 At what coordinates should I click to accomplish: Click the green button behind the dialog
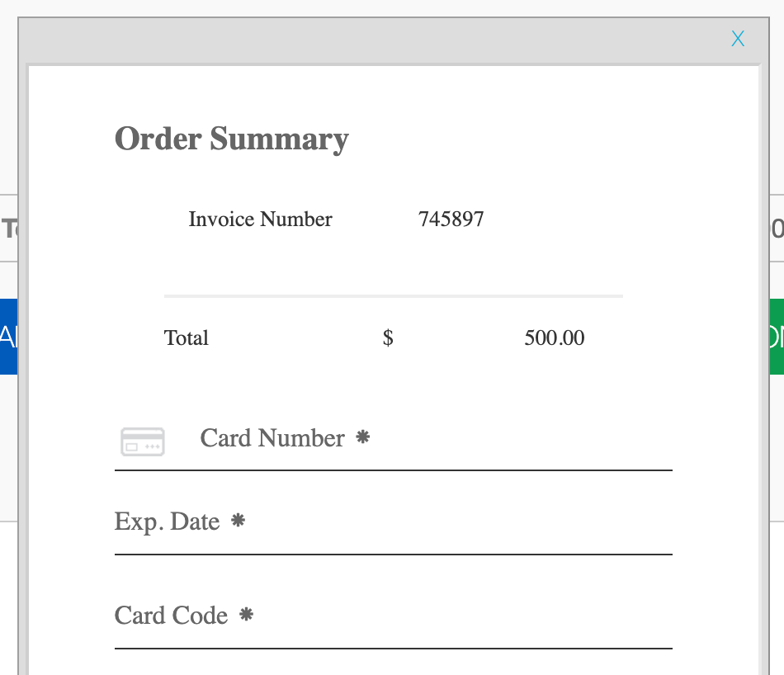777,337
